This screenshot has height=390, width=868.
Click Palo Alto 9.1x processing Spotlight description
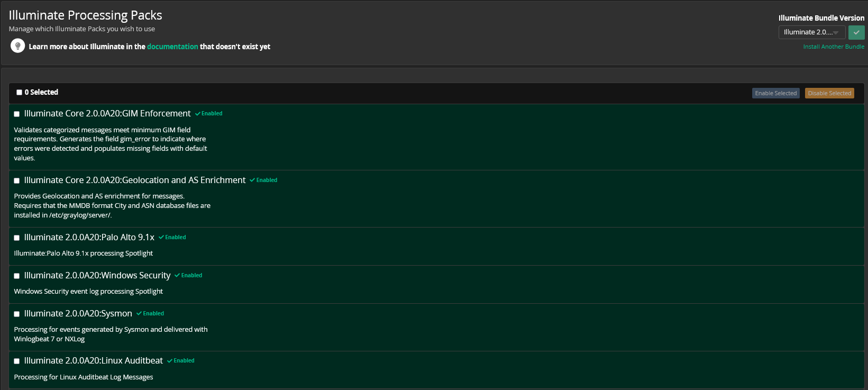pyautogui.click(x=84, y=253)
